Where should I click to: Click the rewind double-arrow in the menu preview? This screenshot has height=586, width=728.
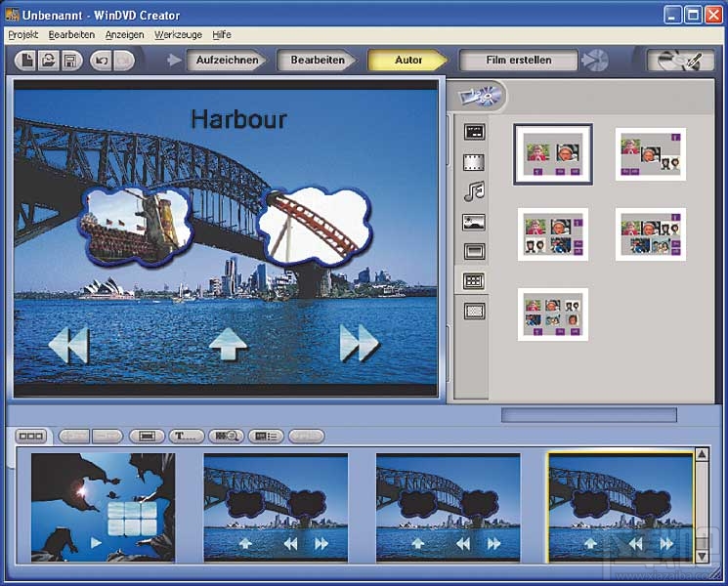point(68,344)
